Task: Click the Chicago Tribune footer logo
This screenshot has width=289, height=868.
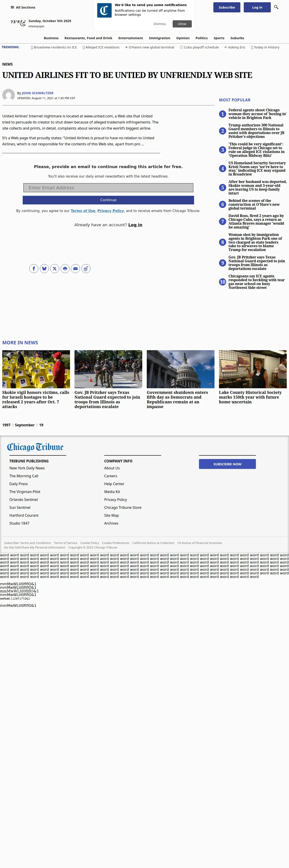Action: click(x=35, y=447)
